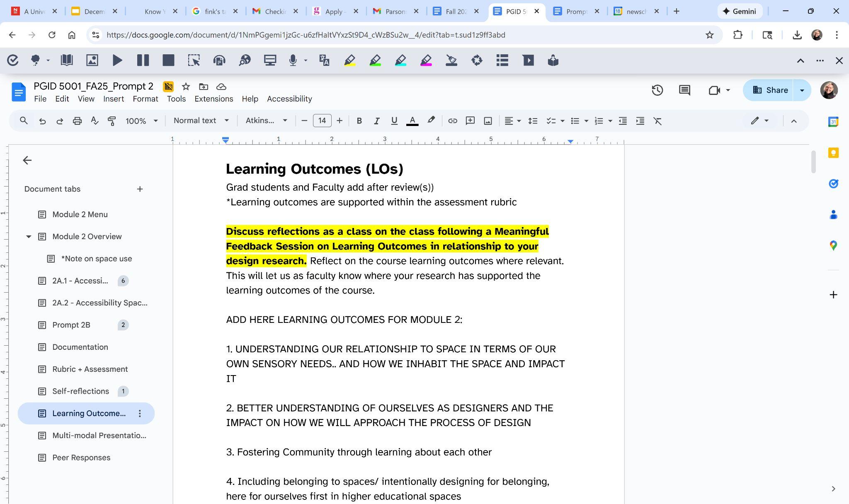Open the zoom 100% dropdown
Image resolution: width=849 pixels, height=504 pixels.
141,121
